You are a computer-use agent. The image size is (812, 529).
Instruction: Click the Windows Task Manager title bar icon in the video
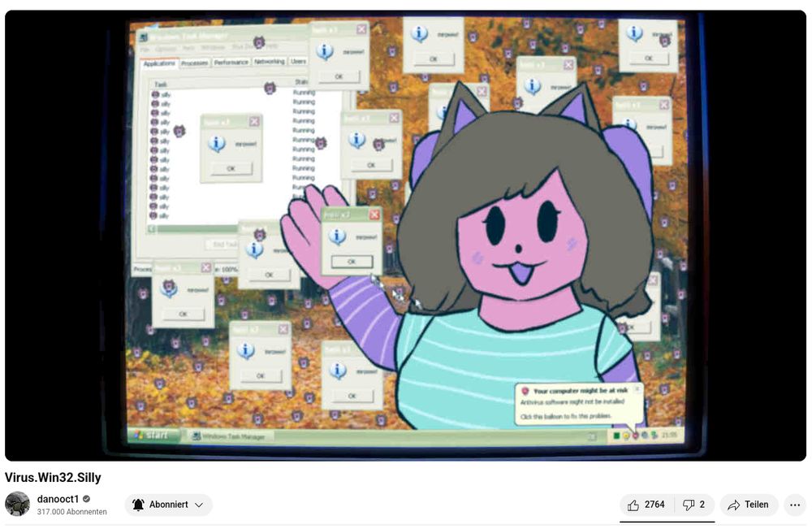point(143,37)
